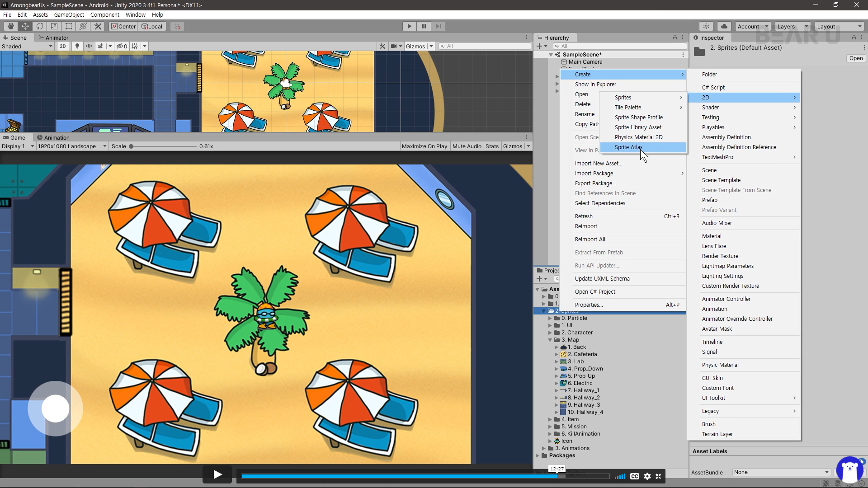Click Hierarchy search field
The image size is (868, 488).
(620, 46)
